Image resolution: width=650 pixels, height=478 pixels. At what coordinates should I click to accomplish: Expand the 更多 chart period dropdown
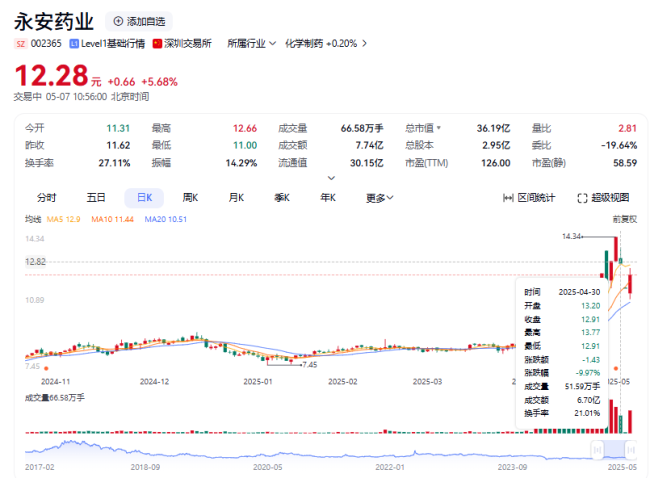(x=378, y=198)
